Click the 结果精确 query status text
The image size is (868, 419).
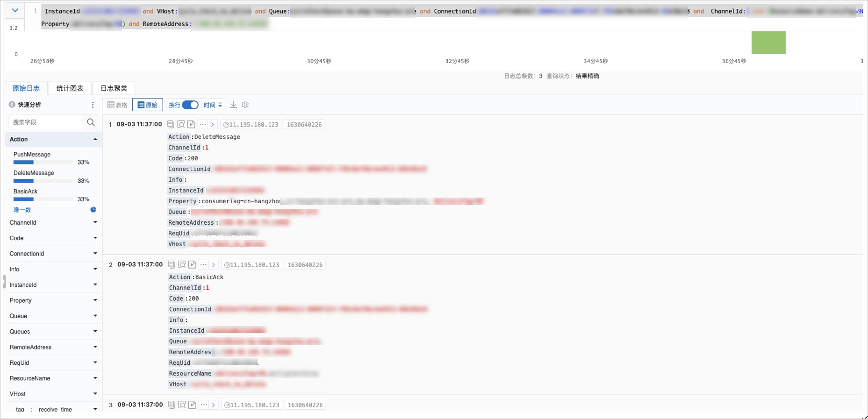(587, 76)
